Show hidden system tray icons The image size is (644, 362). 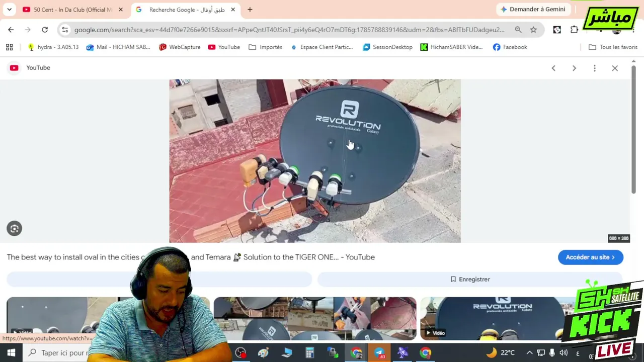pyautogui.click(x=529, y=353)
